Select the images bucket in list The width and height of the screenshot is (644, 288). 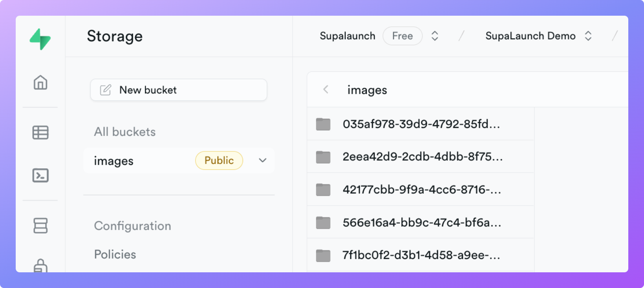tap(114, 161)
